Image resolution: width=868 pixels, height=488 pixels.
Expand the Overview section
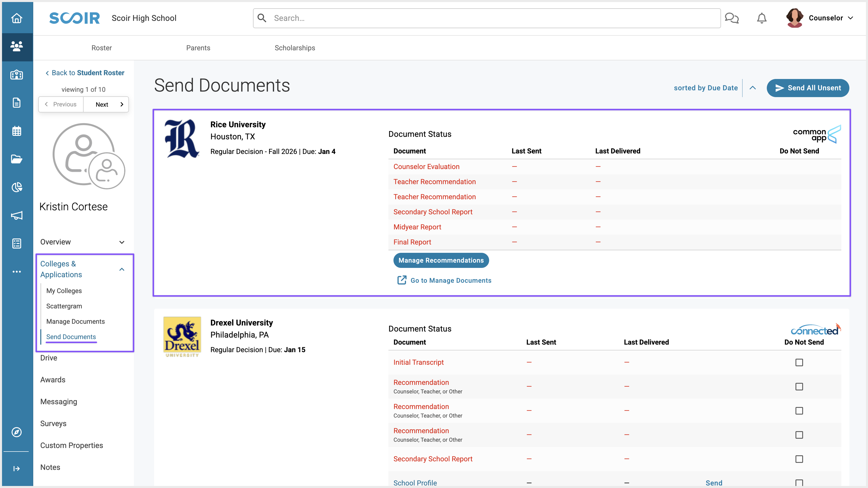pyautogui.click(x=122, y=242)
